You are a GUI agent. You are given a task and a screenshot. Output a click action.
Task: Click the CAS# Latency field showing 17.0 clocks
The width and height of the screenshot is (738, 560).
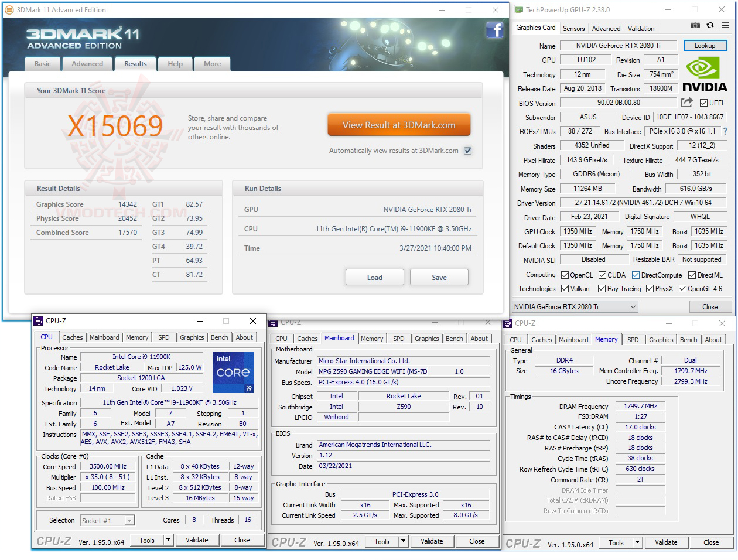pos(640,427)
